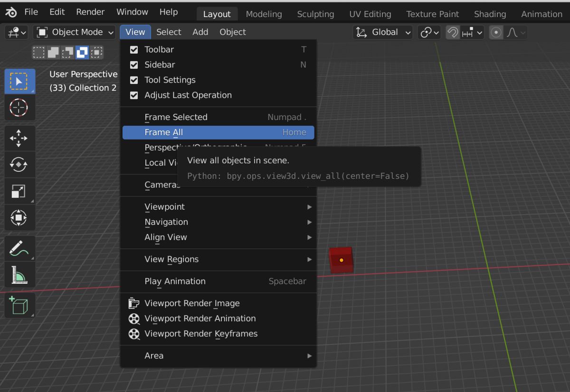Screen dimensions: 570x392
Task: Select the Measure tool
Action: coord(19,275)
